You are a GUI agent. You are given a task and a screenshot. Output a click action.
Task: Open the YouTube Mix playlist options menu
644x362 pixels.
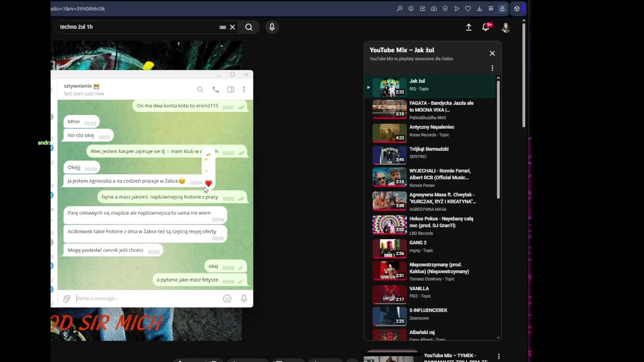coord(493,68)
